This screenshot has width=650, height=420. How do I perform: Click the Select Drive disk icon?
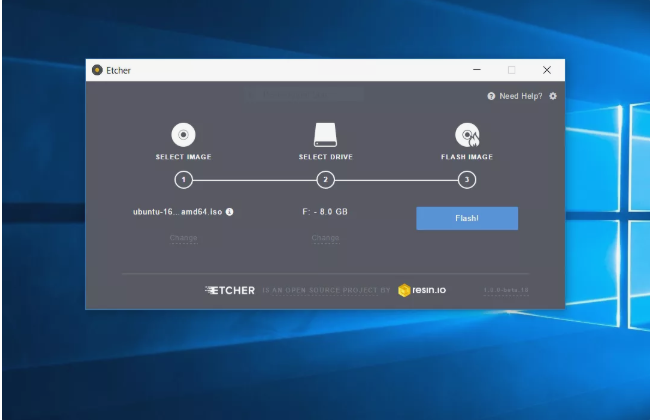point(325,135)
